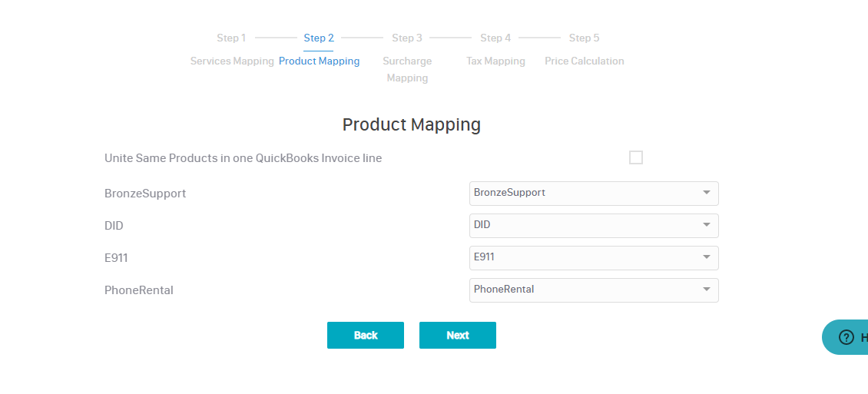This screenshot has height=394, width=868.
Task: Open the Price Calculation step label
Action: pos(584,61)
